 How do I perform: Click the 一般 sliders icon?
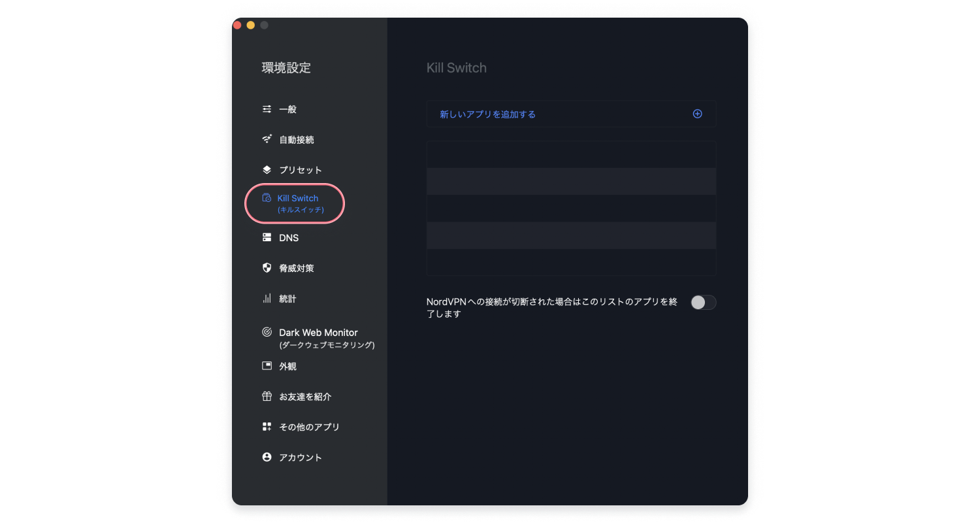point(267,109)
